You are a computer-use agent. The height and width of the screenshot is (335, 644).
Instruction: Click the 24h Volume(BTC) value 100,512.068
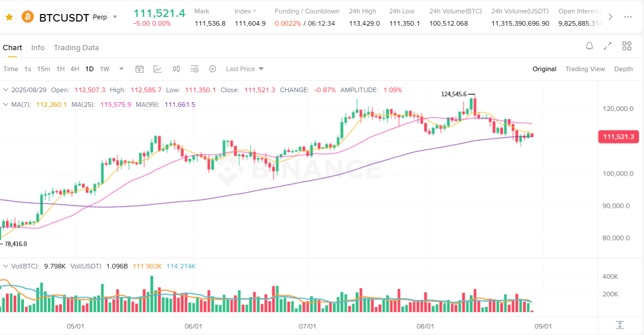448,23
